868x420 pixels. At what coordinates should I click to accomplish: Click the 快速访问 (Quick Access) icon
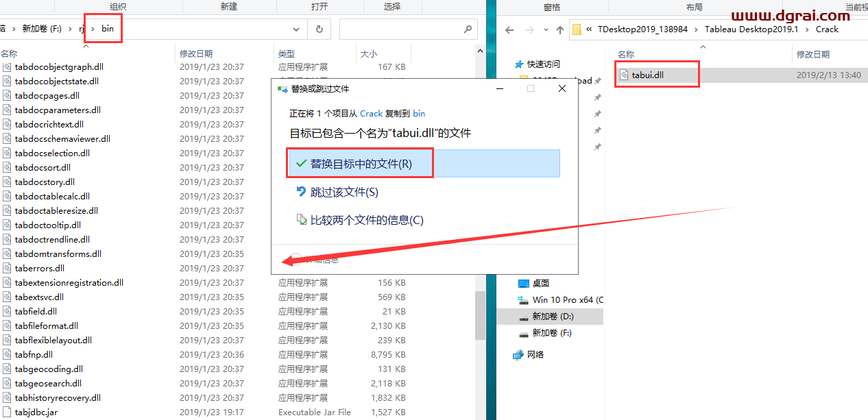click(519, 64)
